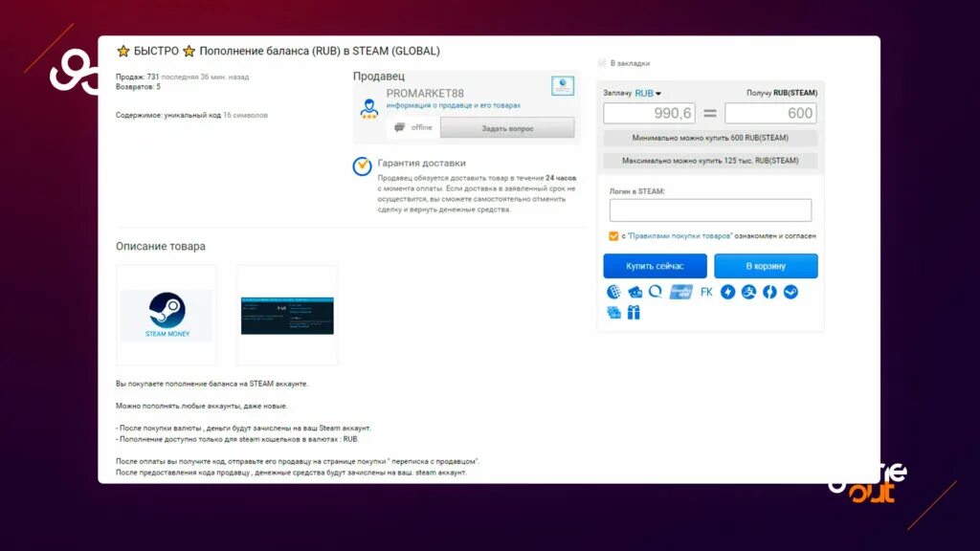
Task: Select WebMoney globe payment icon
Action: coord(613,292)
